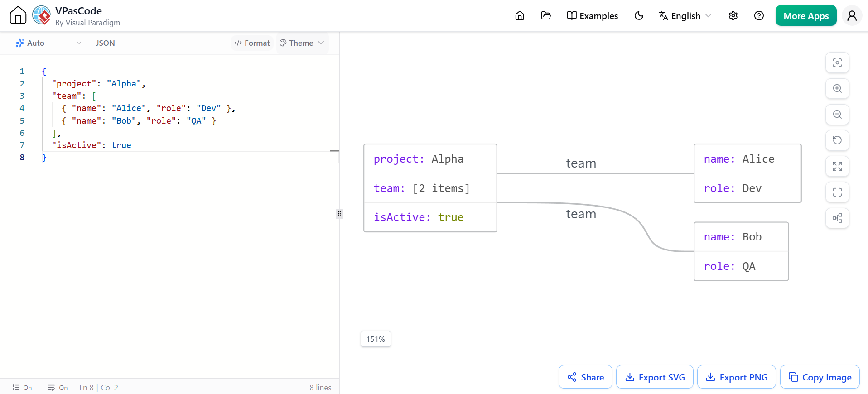The height and width of the screenshot is (394, 868).
Task: Click line number 3 in the editor
Action: (x=22, y=96)
